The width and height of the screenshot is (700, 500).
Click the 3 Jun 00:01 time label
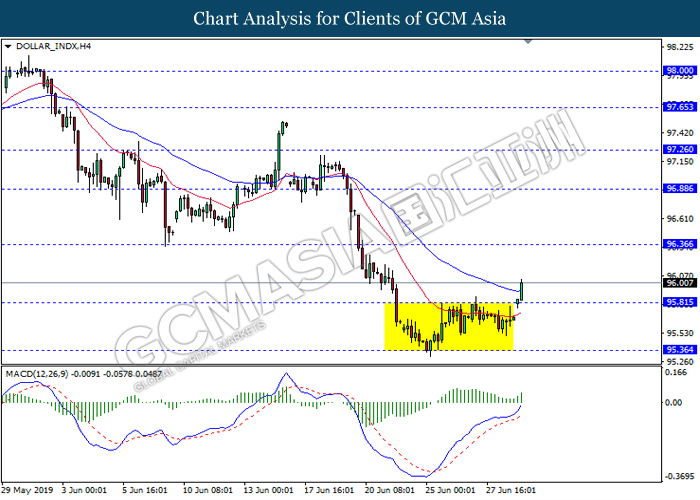tap(84, 490)
